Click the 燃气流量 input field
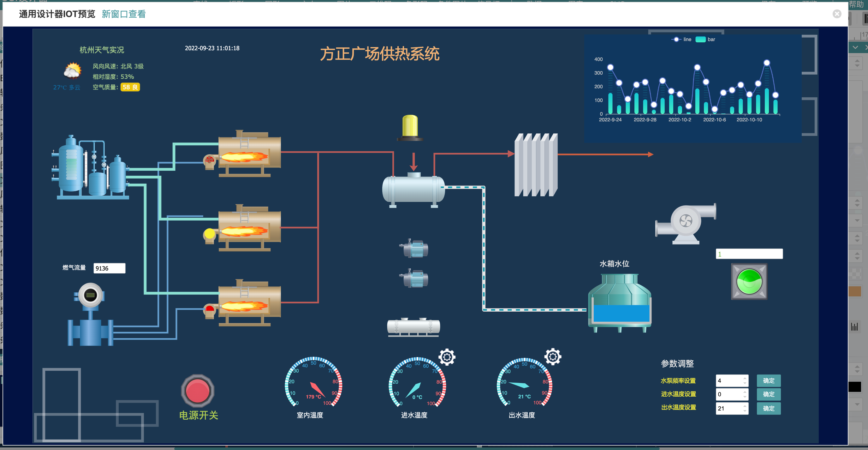Screen dimensions: 868x450 pyautogui.click(x=109, y=268)
